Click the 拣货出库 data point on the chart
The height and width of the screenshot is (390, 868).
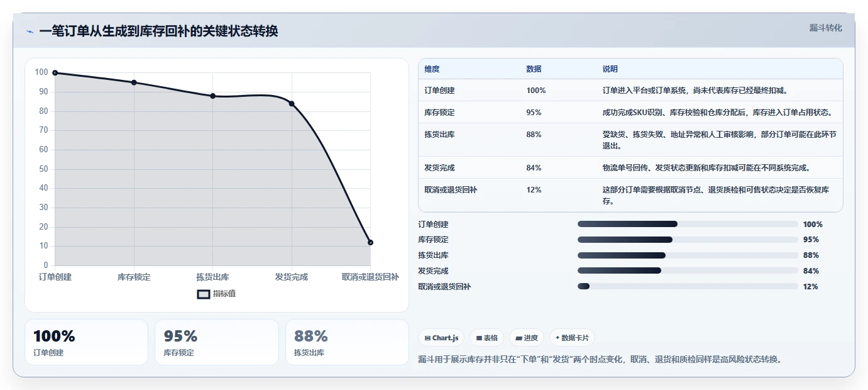[x=212, y=96]
